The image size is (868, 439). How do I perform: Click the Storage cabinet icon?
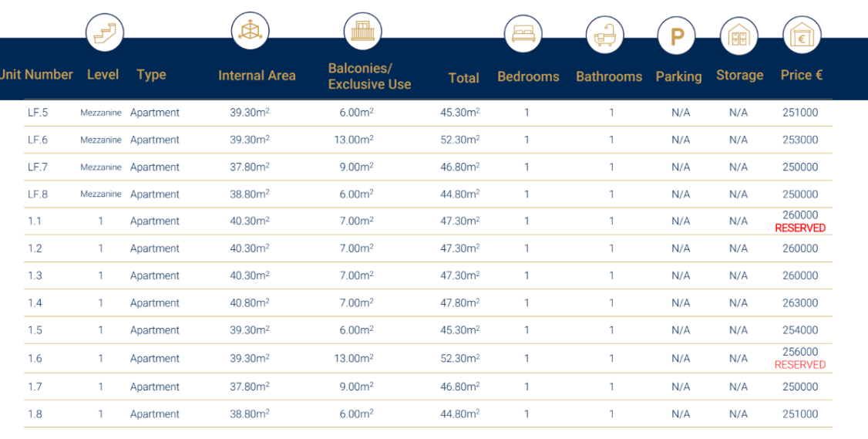tap(738, 36)
